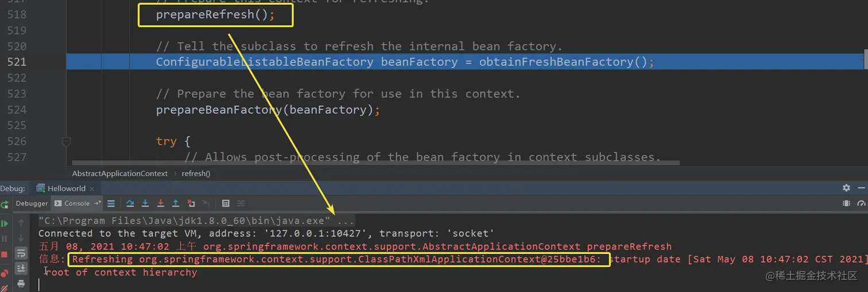Show the current execution point
This screenshot has height=292, width=868.
coord(111,203)
